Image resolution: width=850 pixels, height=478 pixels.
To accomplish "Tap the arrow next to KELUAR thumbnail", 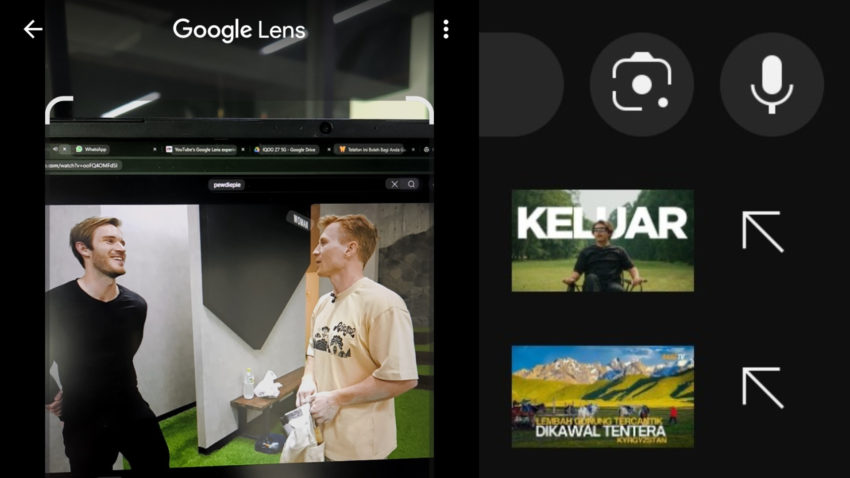I will coord(762,231).
